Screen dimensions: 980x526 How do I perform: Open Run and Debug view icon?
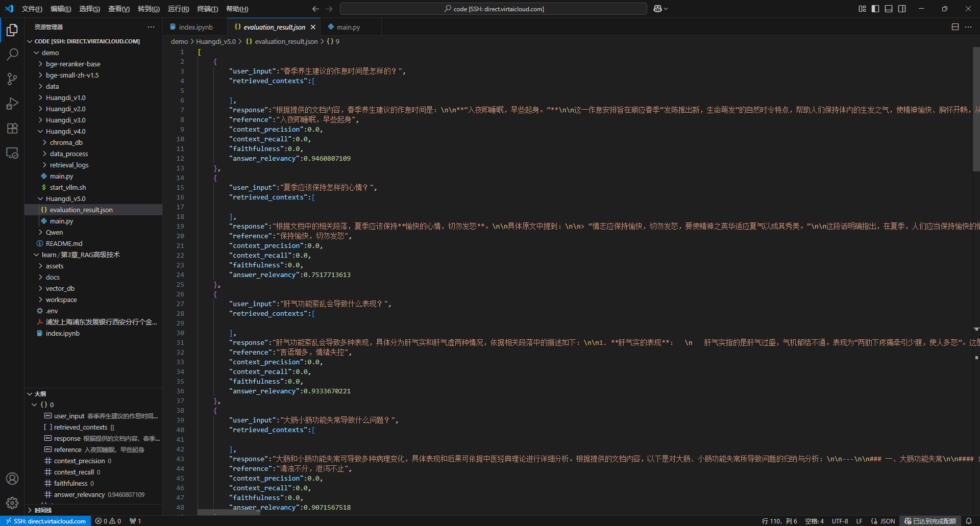click(12, 104)
